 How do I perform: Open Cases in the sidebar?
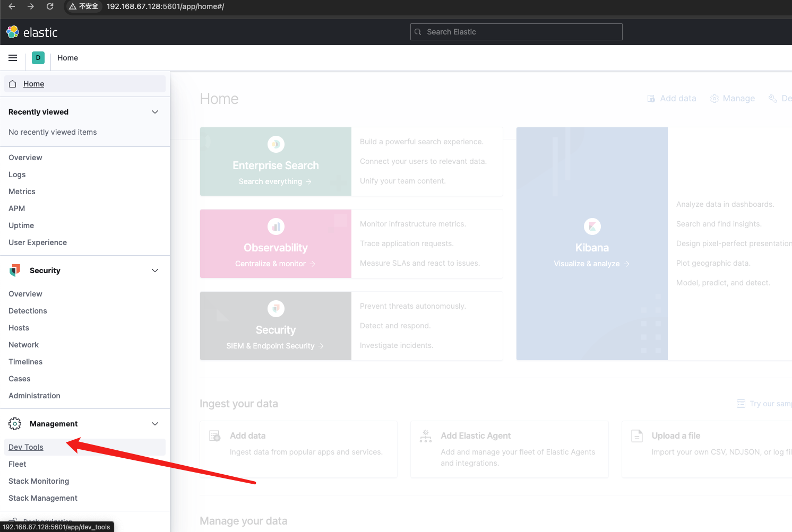point(20,379)
